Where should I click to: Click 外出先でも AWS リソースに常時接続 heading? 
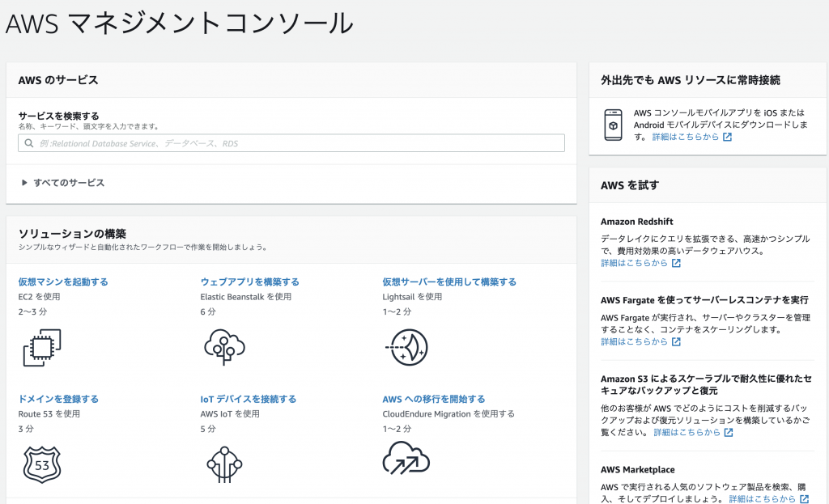click(x=690, y=80)
